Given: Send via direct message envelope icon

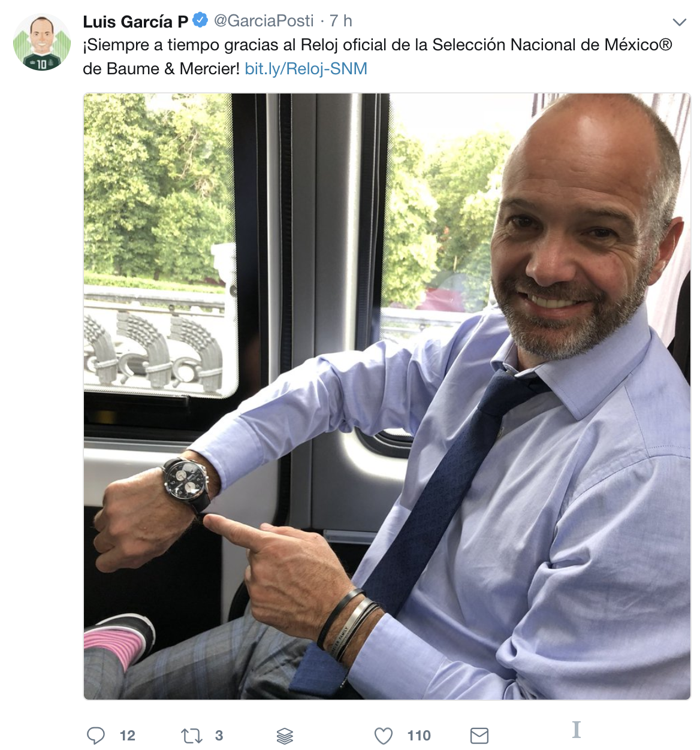Looking at the screenshot, I should click(x=479, y=736).
